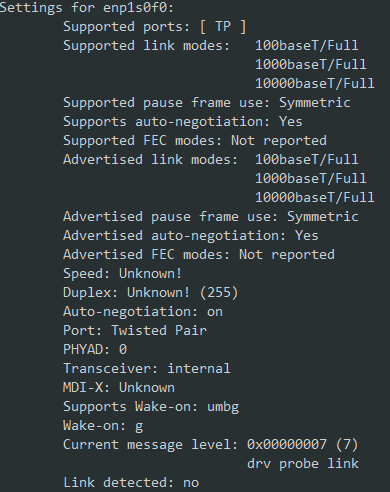Click the 'Advertised auto-negotiation: Yes' line
Image resolution: width=390 pixels, height=492 pixels.
click(191, 236)
